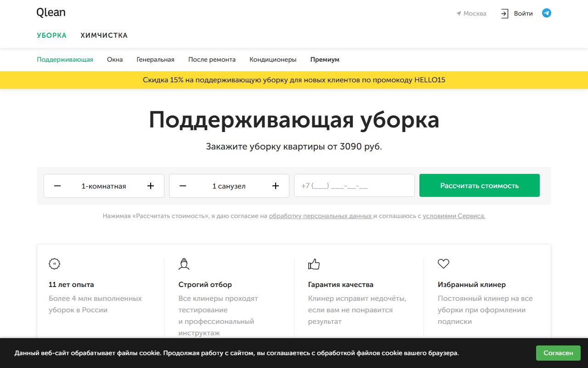Click the cleaner person icon above Строгий отбор

pos(184,264)
